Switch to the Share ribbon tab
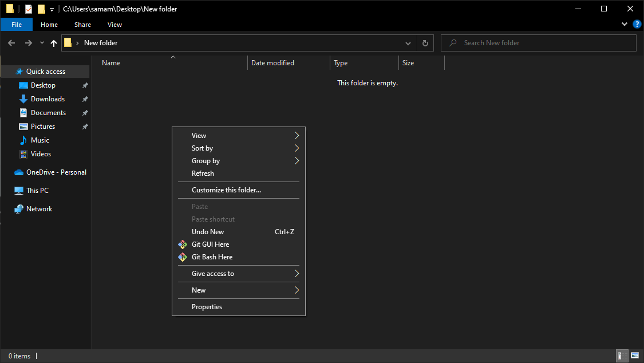 tap(82, 25)
